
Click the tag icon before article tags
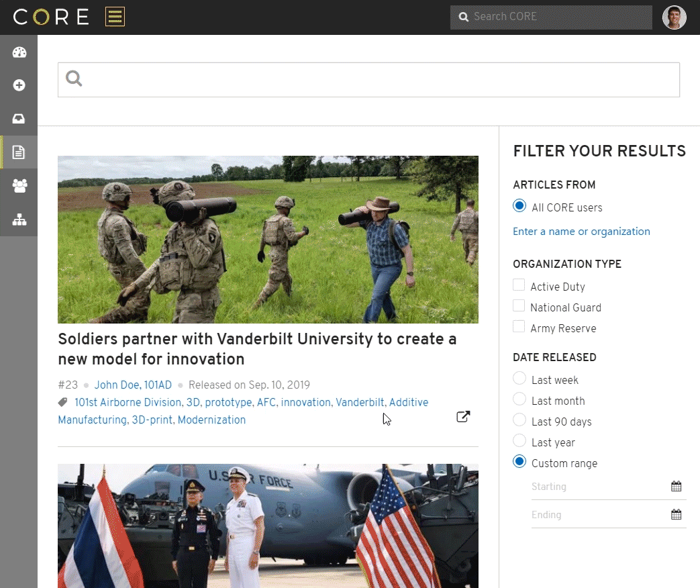pyautogui.click(x=63, y=402)
